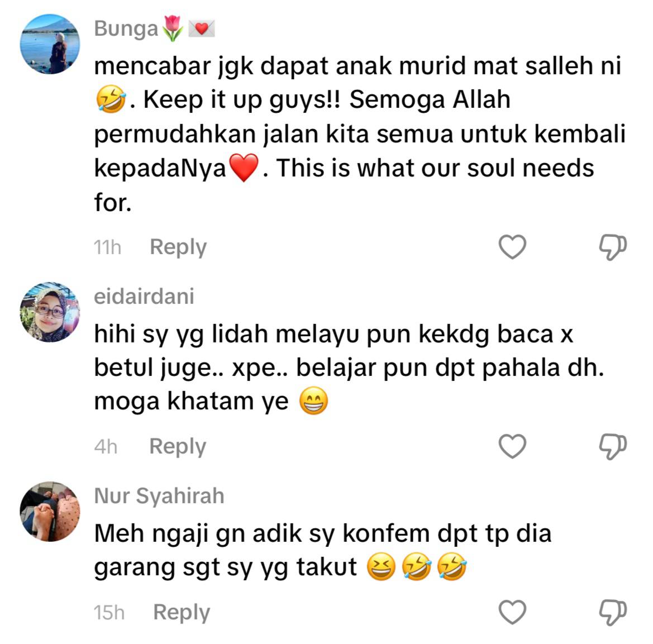Like Bunga's comment with the heart icon
The image size is (653, 644).
512,247
